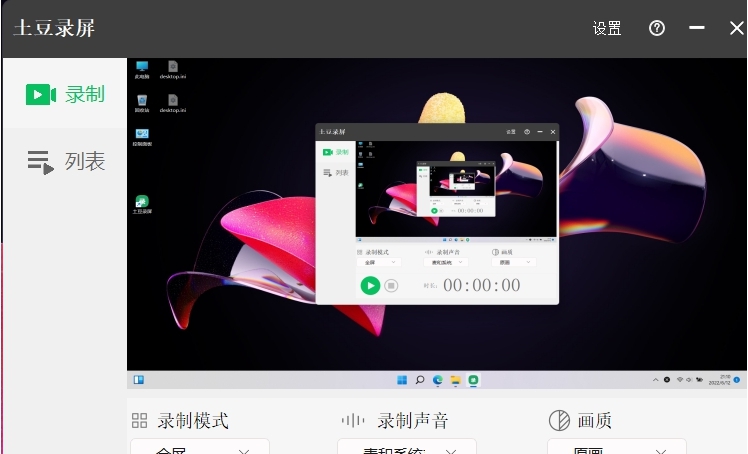Expand the 录制模式 dropdown below its label
Image resolution: width=748 pixels, height=454 pixels.
[200, 447]
